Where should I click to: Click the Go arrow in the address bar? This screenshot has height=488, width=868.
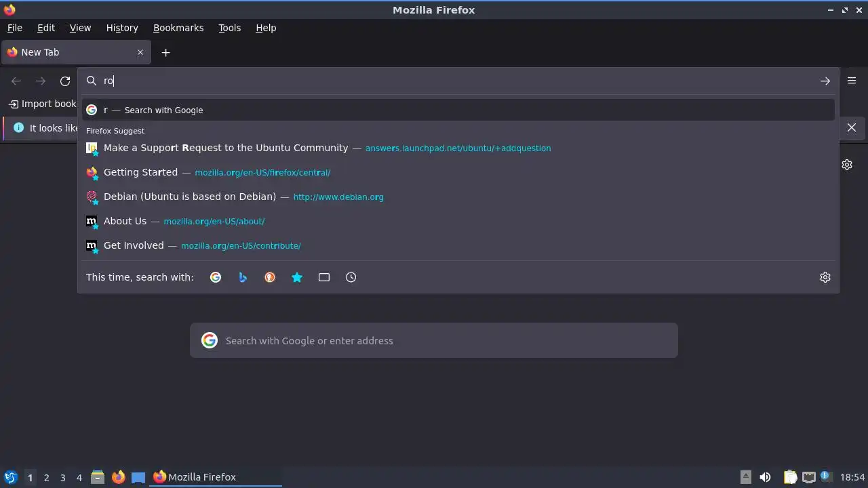pos(825,81)
